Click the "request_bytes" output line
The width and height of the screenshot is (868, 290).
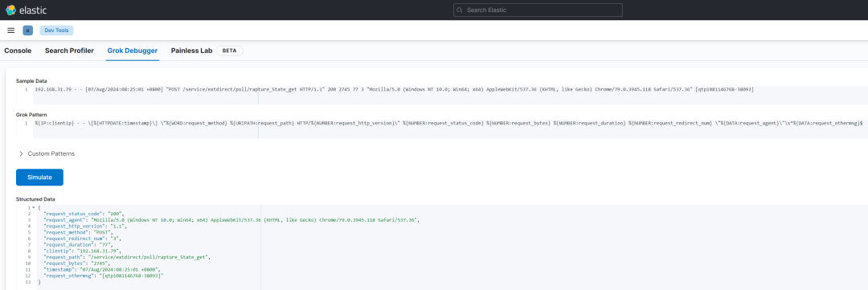76,263
